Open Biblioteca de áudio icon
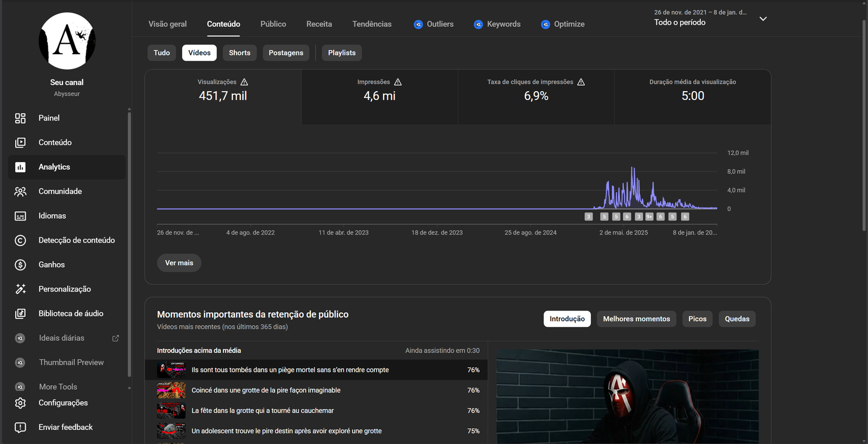 [20, 314]
